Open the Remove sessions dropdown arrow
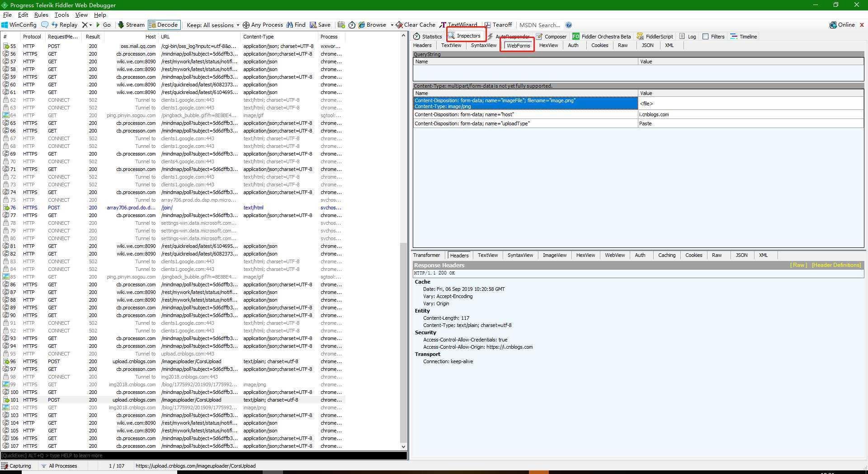 click(90, 25)
